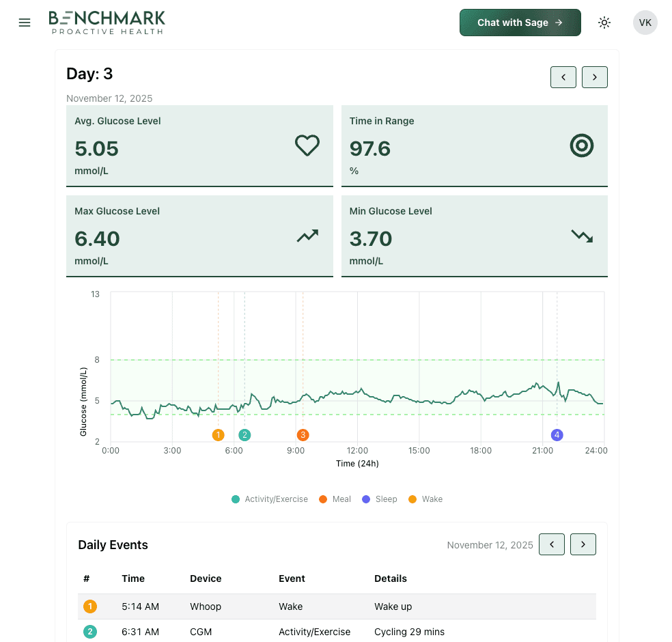Click the 'Wake up' details cell
This screenshot has width=672, height=642.
click(393, 606)
